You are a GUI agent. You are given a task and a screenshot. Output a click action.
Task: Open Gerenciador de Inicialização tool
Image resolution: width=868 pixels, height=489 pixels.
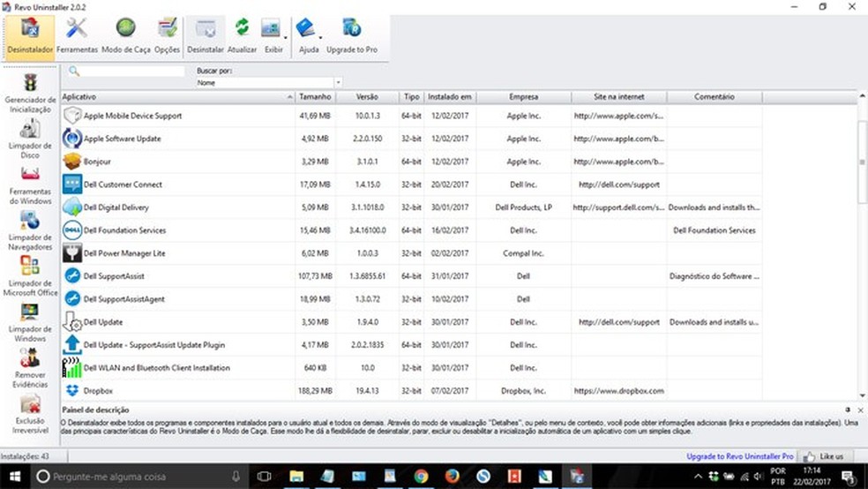(x=30, y=93)
